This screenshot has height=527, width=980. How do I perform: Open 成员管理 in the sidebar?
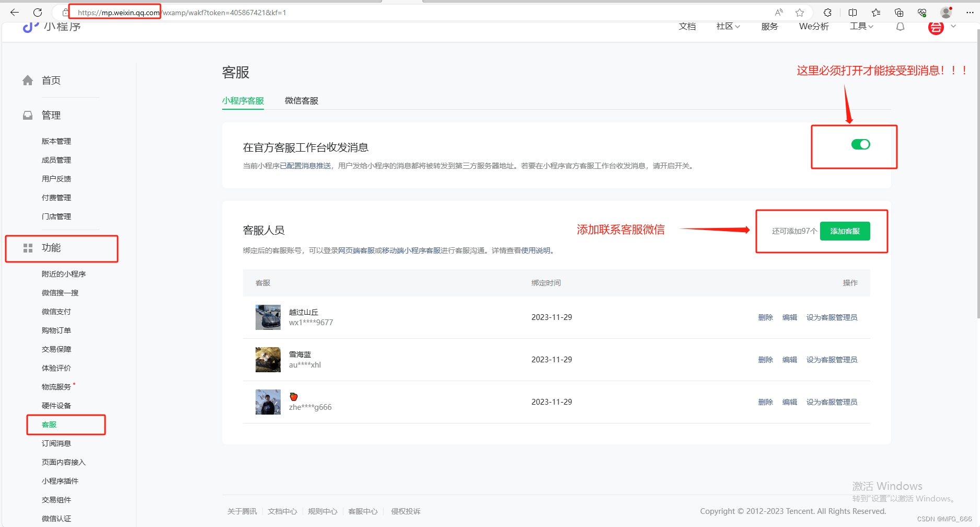pos(56,160)
